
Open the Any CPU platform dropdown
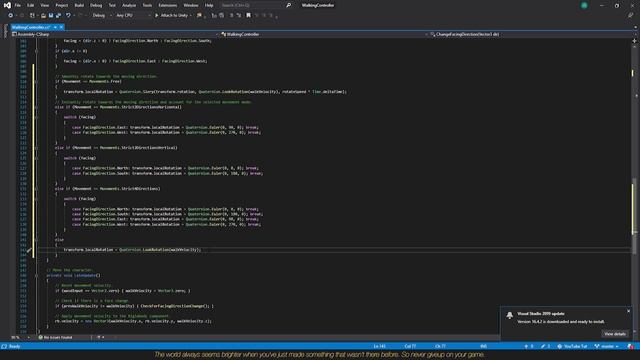pos(133,16)
